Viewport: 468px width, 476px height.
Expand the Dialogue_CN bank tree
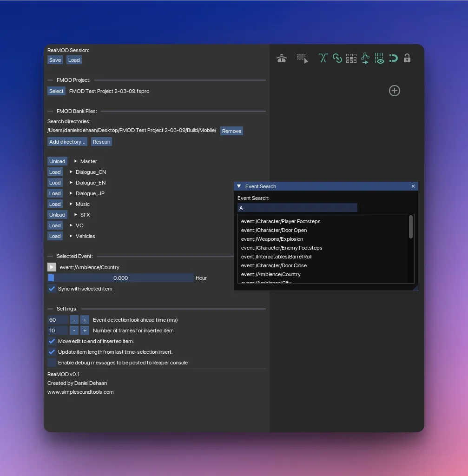click(x=71, y=172)
